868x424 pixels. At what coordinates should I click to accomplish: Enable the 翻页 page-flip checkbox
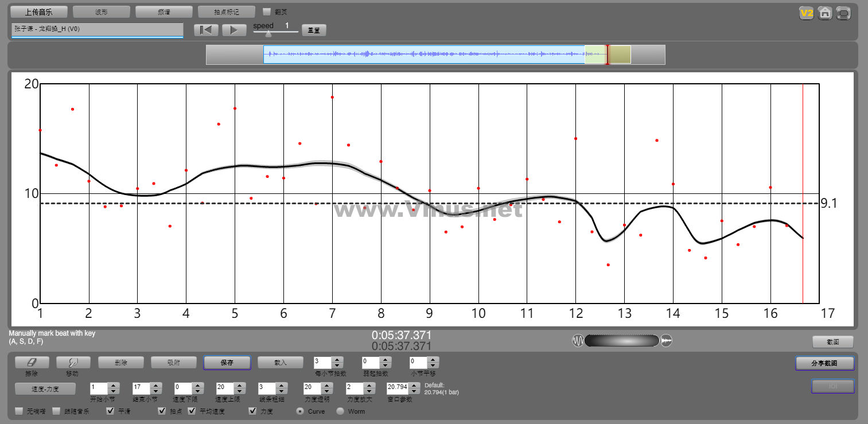coord(267,11)
